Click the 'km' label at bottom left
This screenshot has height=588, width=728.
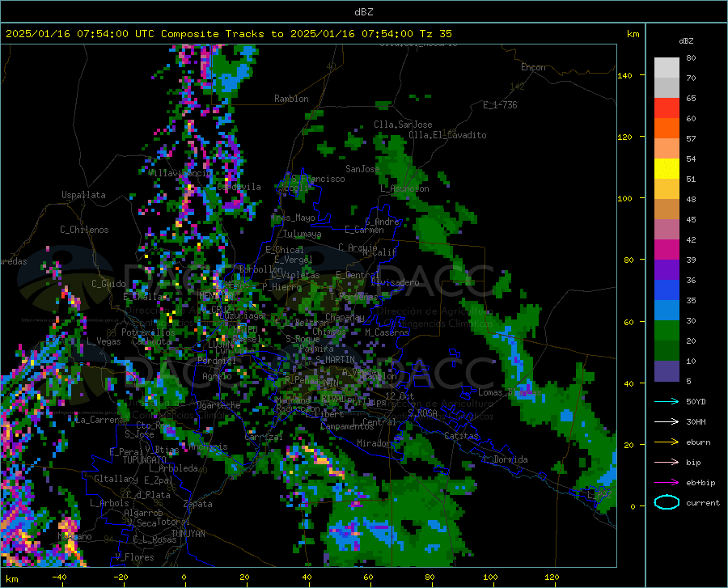tap(11, 579)
